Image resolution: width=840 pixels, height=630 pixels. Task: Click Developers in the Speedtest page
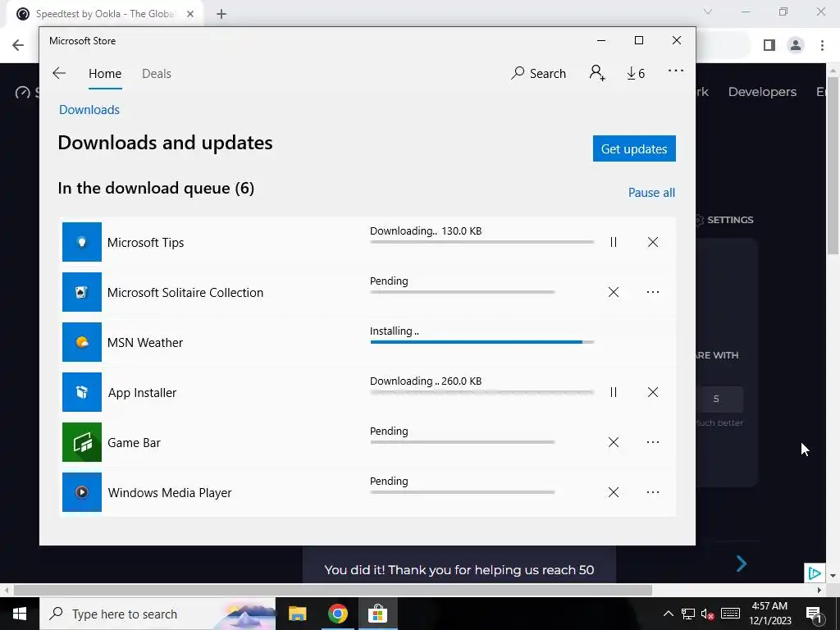[762, 92]
